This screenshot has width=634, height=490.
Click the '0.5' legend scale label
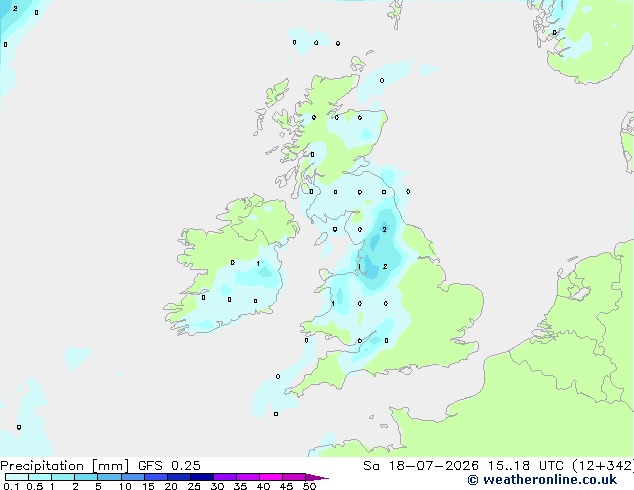35,486
